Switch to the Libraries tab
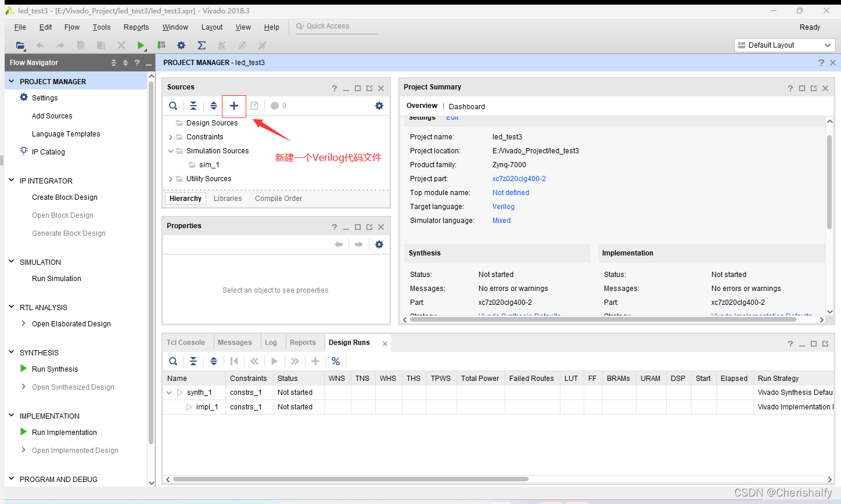The image size is (841, 504). click(x=228, y=199)
